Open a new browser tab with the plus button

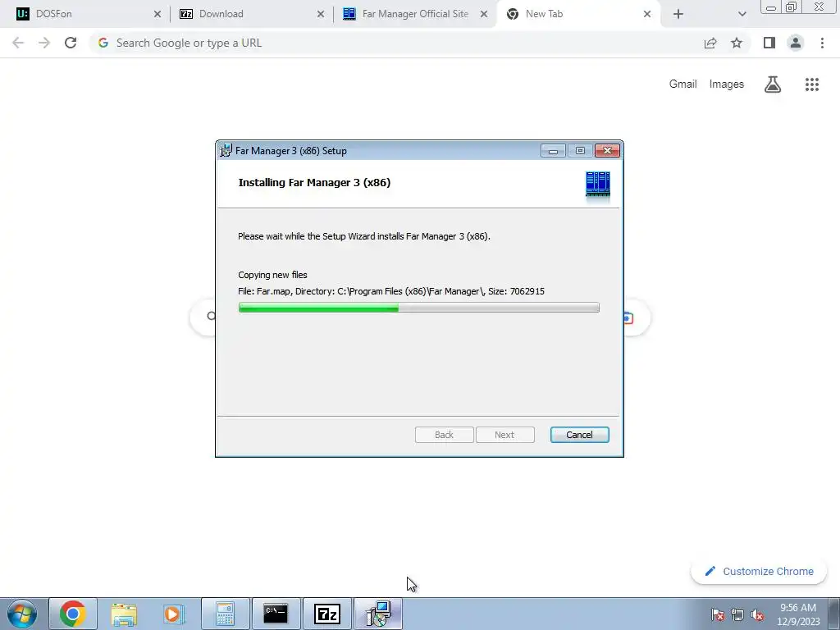(x=678, y=14)
